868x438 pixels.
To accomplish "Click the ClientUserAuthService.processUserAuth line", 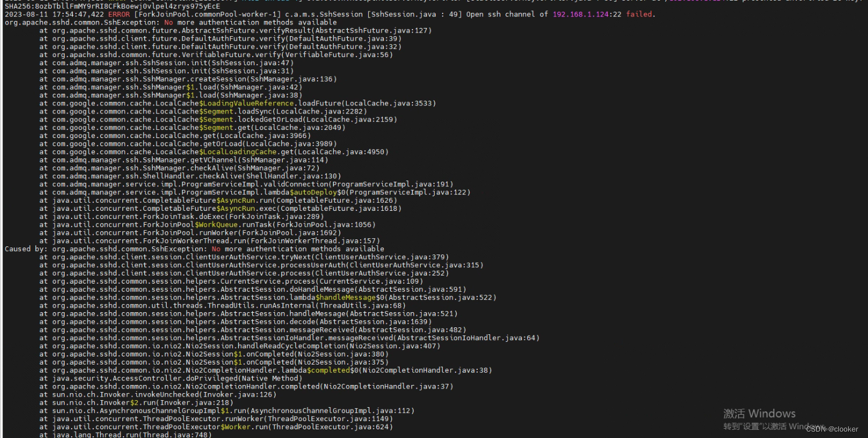I will pyautogui.click(x=262, y=265).
